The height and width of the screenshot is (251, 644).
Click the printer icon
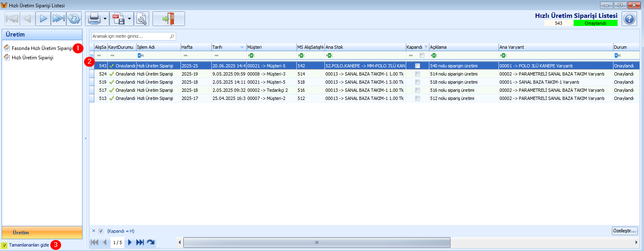[x=94, y=19]
